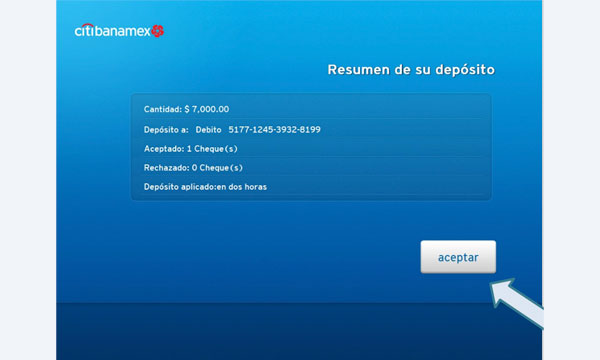
Task: Click the citibanamex logo
Action: (x=119, y=31)
